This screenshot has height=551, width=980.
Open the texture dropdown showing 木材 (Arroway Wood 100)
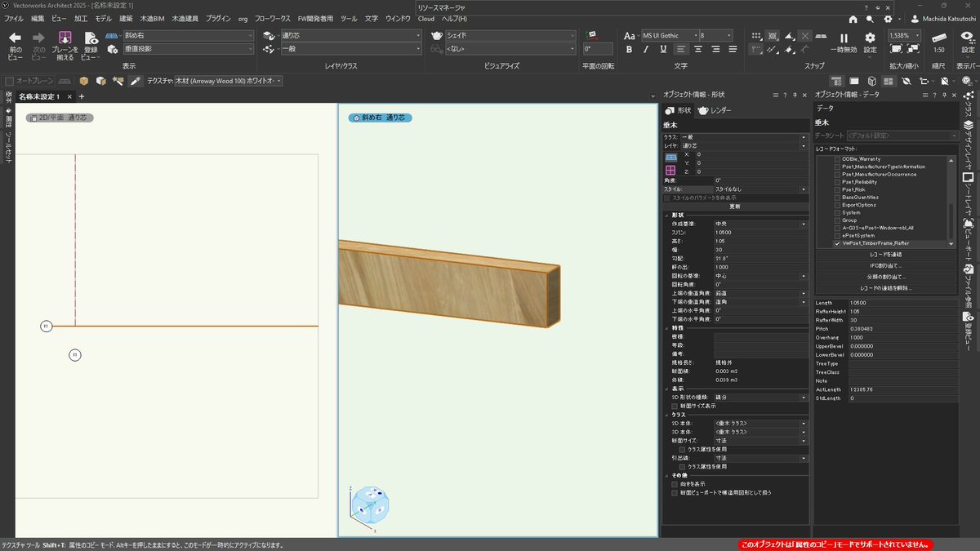(x=229, y=81)
